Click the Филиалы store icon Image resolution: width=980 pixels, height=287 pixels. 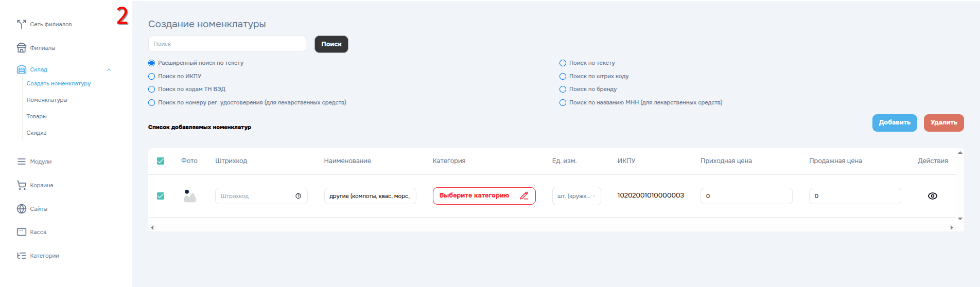coord(21,48)
